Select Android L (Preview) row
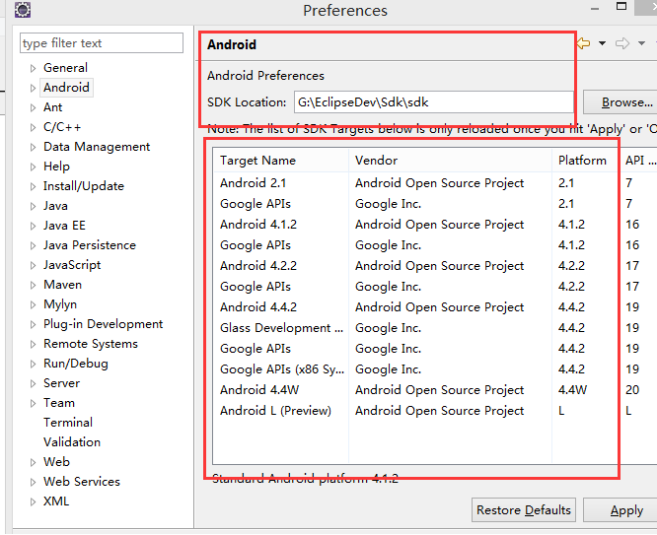 (435, 411)
